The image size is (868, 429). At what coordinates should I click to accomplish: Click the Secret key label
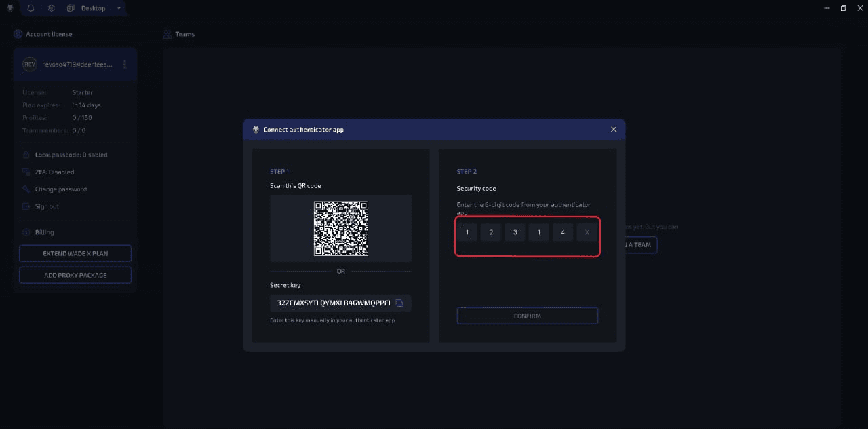pyautogui.click(x=285, y=286)
